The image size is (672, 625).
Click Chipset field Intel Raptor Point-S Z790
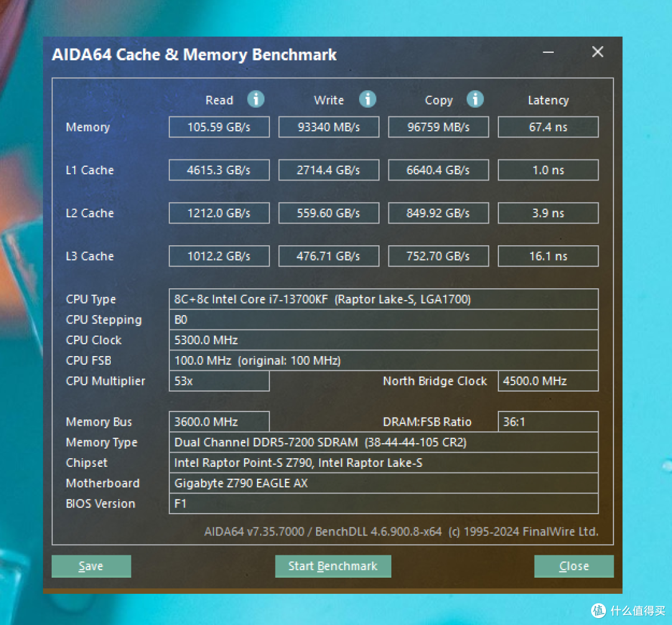coord(383,463)
